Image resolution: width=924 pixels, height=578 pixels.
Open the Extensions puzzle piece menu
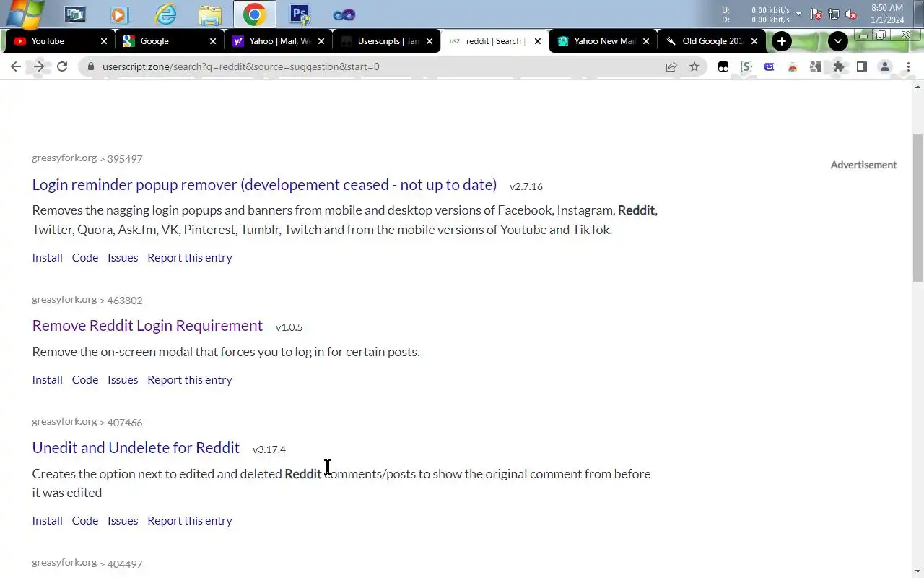839,66
